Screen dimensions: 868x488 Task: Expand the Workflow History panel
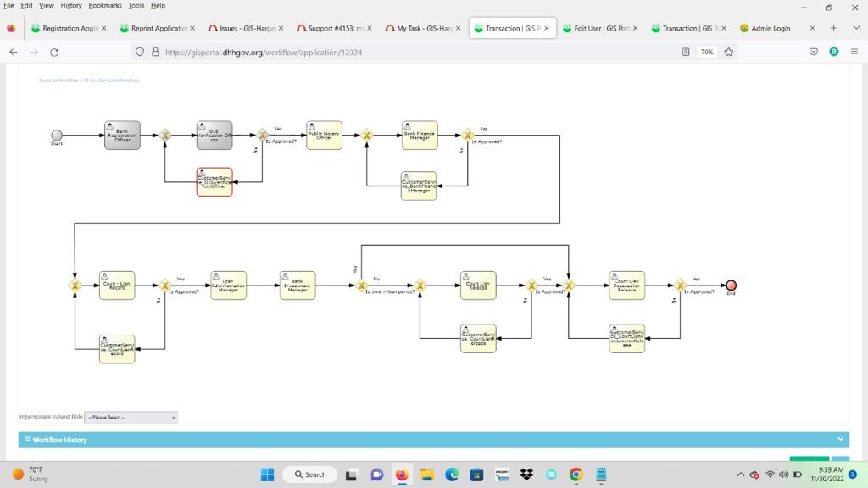click(x=433, y=440)
